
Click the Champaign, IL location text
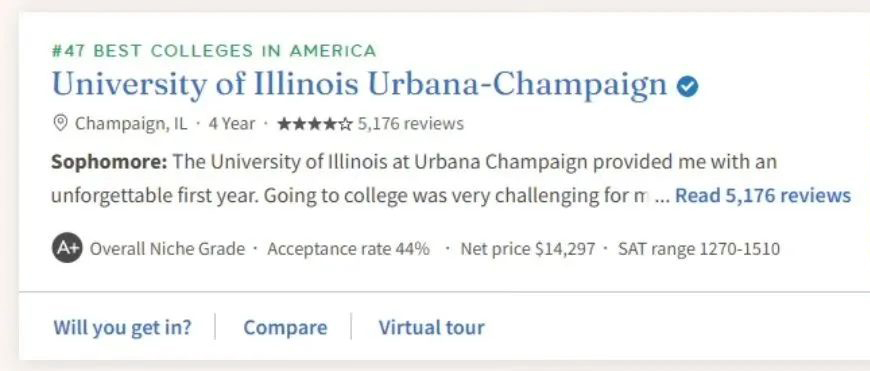(x=131, y=123)
